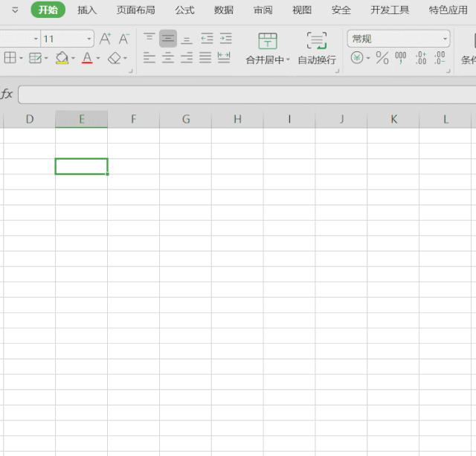Increase decimal places icon
This screenshot has width=476, height=456.
421,58
